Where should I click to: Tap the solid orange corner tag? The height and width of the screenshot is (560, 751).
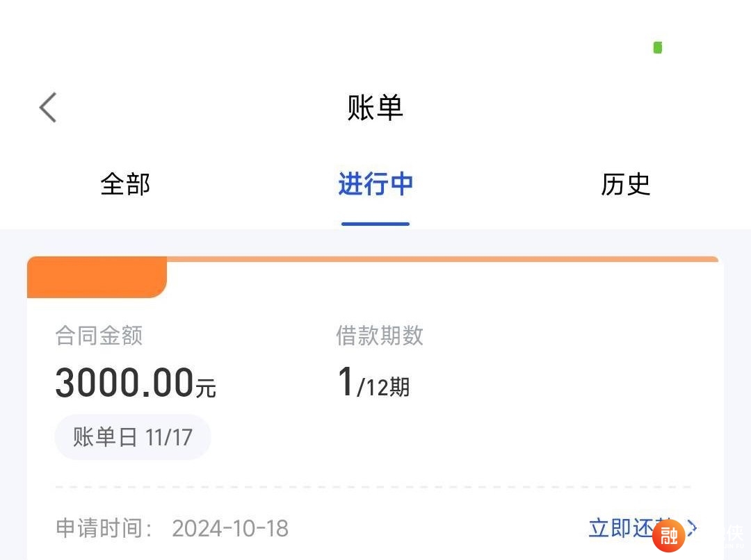pyautogui.click(x=97, y=277)
